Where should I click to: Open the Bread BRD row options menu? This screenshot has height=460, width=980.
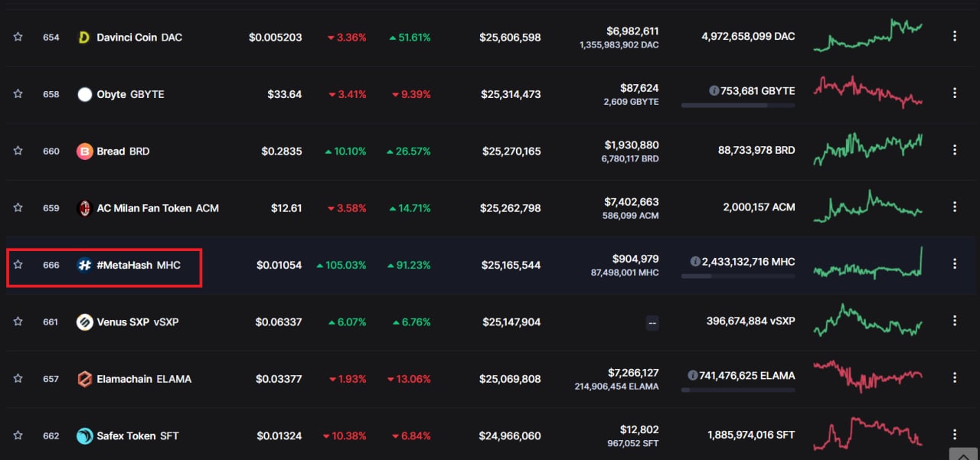click(x=954, y=150)
